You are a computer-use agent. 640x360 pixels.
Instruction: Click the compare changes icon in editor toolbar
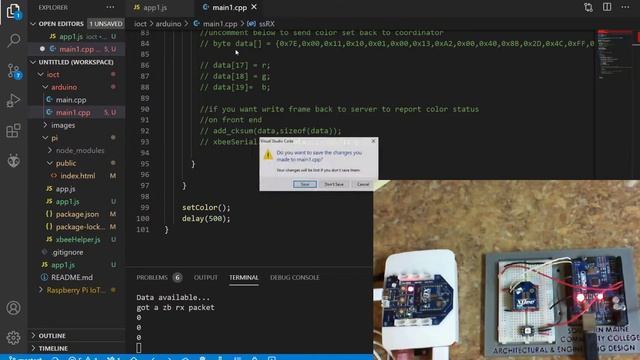click(x=588, y=7)
